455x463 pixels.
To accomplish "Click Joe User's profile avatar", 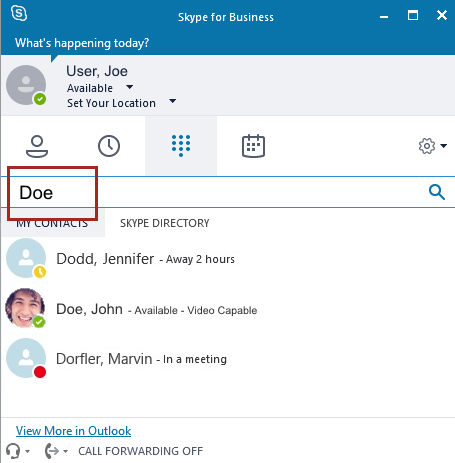I will point(26,85).
